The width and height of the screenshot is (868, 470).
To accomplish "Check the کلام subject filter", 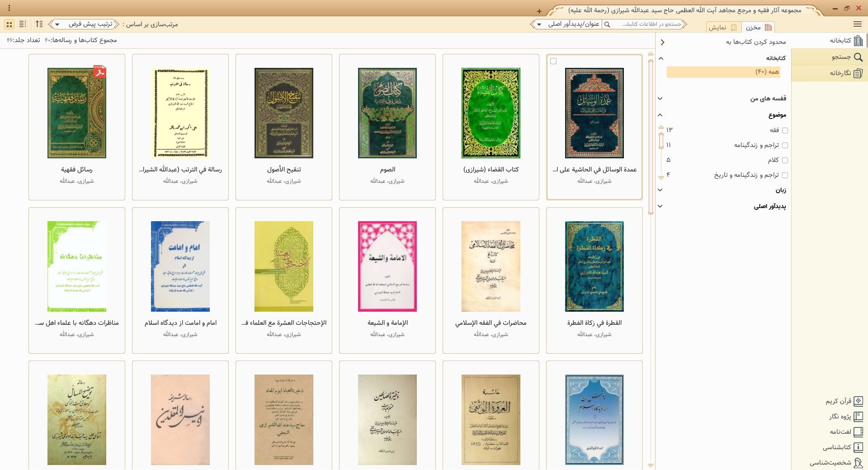I will point(785,160).
